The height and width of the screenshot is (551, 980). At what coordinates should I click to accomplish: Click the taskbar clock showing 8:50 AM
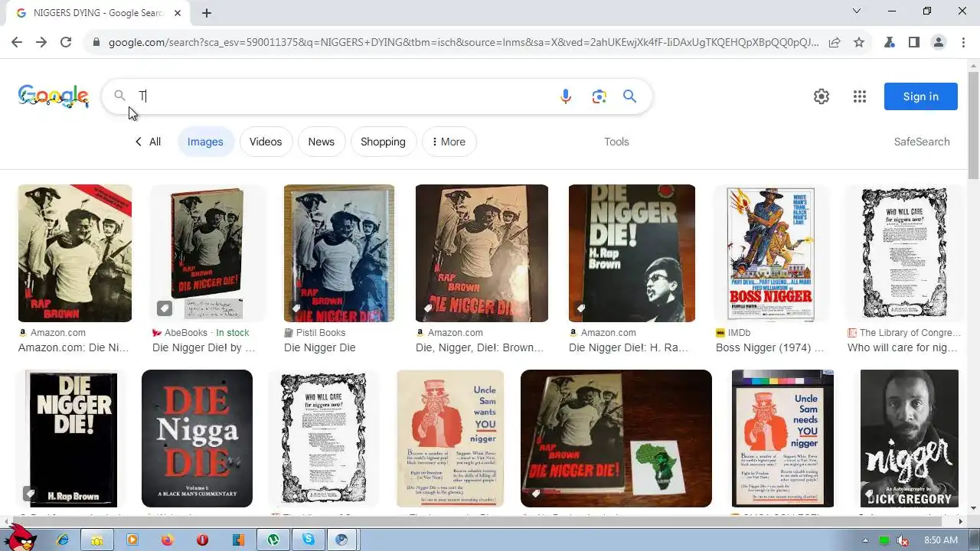[941, 540]
